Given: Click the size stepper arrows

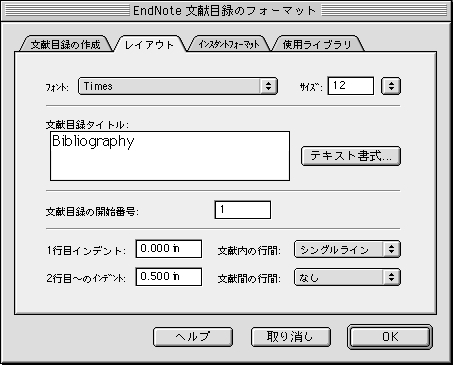Looking at the screenshot, I should [391, 86].
